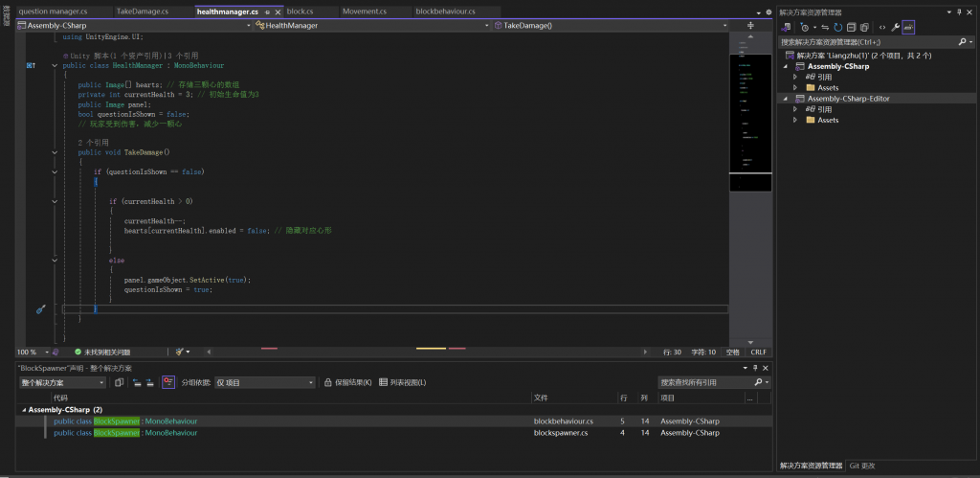Close the healthmanager.cs tab
Screen dimensions: 980x478
click(278, 12)
